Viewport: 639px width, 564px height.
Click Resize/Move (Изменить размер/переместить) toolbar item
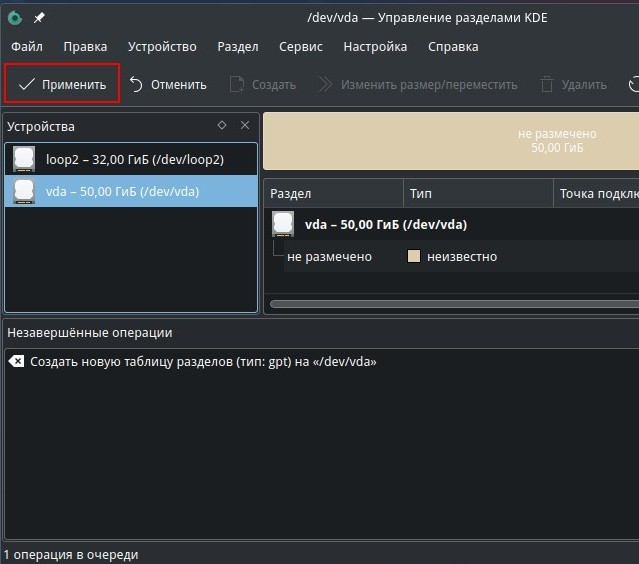click(x=418, y=85)
